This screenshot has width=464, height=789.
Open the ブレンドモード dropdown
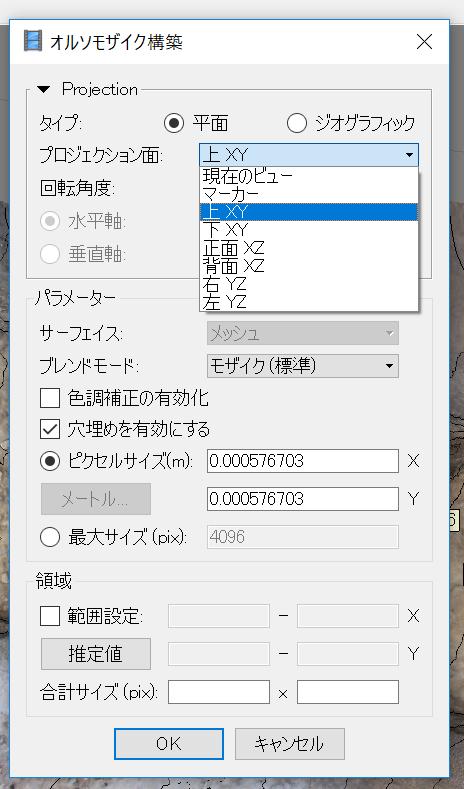[x=302, y=366]
